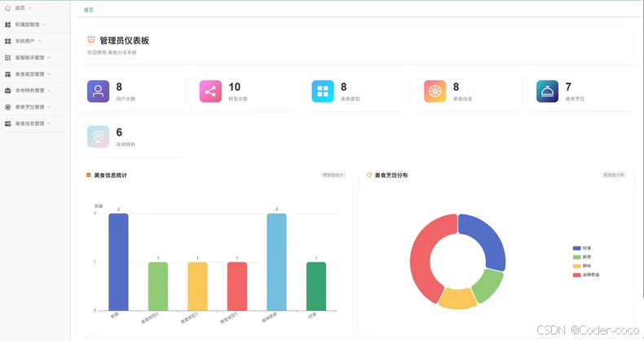Click the pink share icon of 转发总数 card
Screen dimensions: 644x341
[x=210, y=91]
